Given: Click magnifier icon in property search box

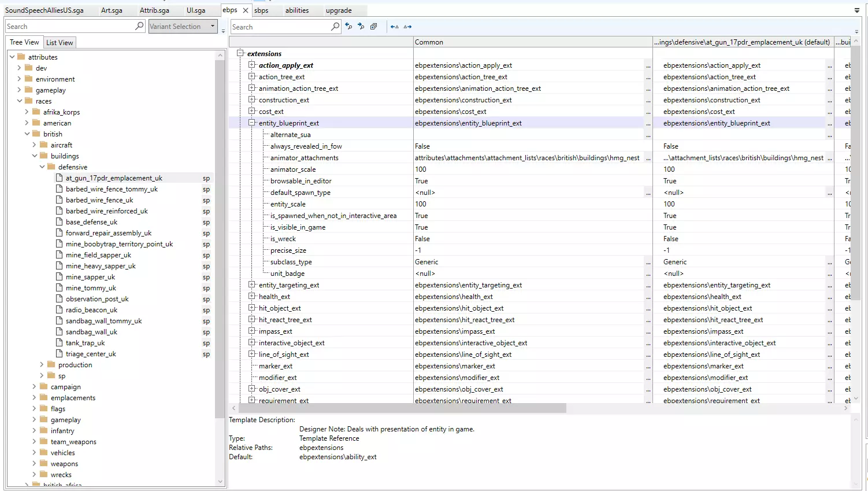Looking at the screenshot, I should click(335, 27).
